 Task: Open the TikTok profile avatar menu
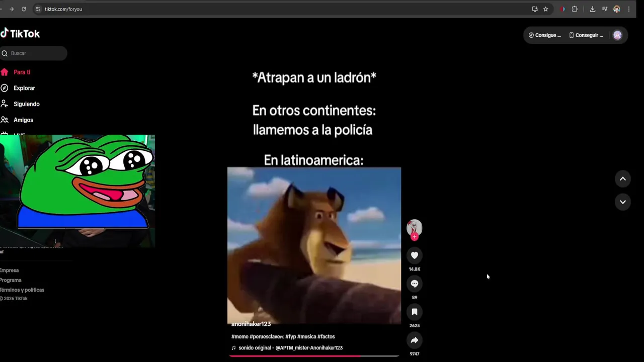(617, 35)
